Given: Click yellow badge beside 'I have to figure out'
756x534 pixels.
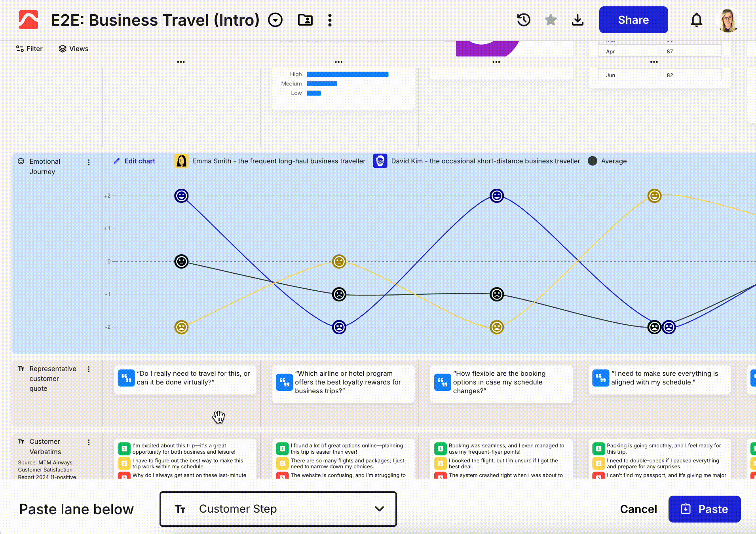Looking at the screenshot, I should (x=124, y=463).
